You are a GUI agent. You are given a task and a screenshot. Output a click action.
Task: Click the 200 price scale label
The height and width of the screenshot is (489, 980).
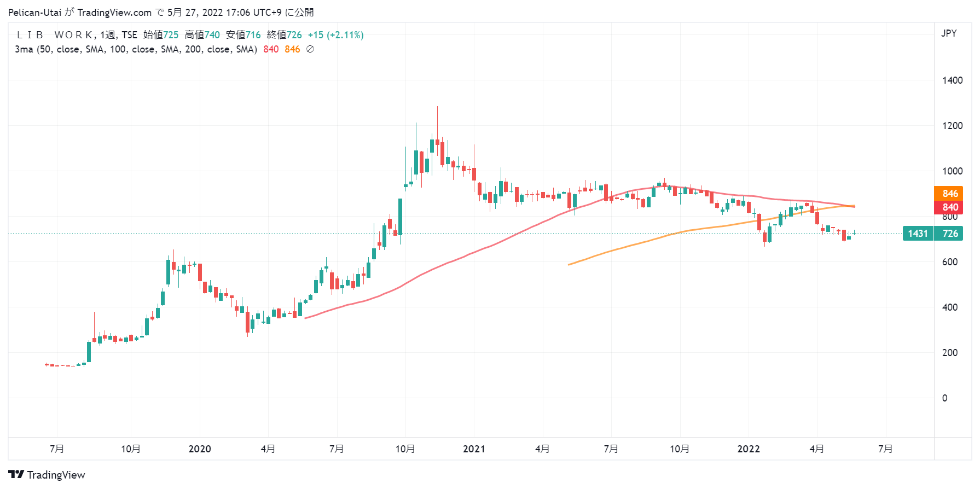[950, 353]
